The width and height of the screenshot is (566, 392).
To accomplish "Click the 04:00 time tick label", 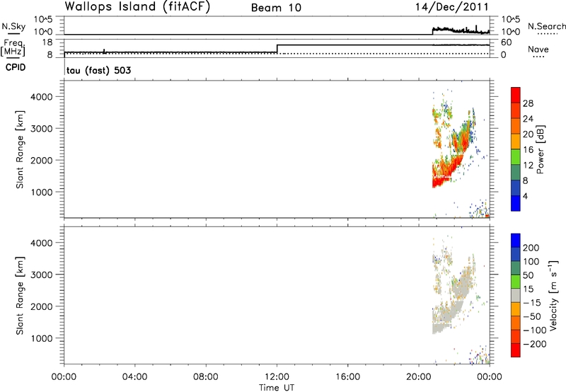I will click(134, 377).
